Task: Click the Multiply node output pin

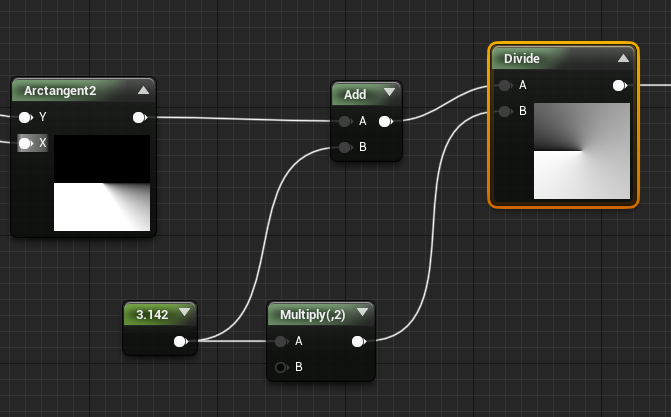Action: 359,341
